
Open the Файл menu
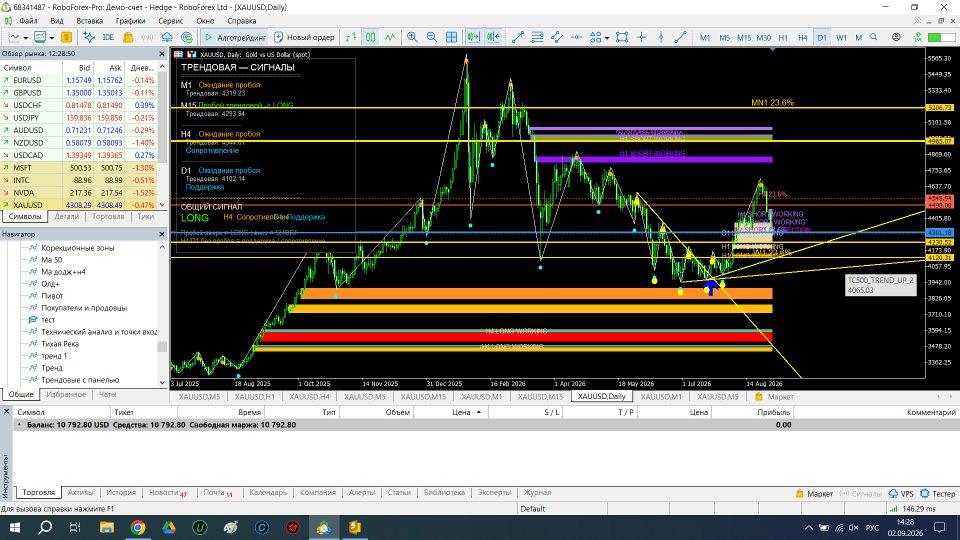coord(28,21)
